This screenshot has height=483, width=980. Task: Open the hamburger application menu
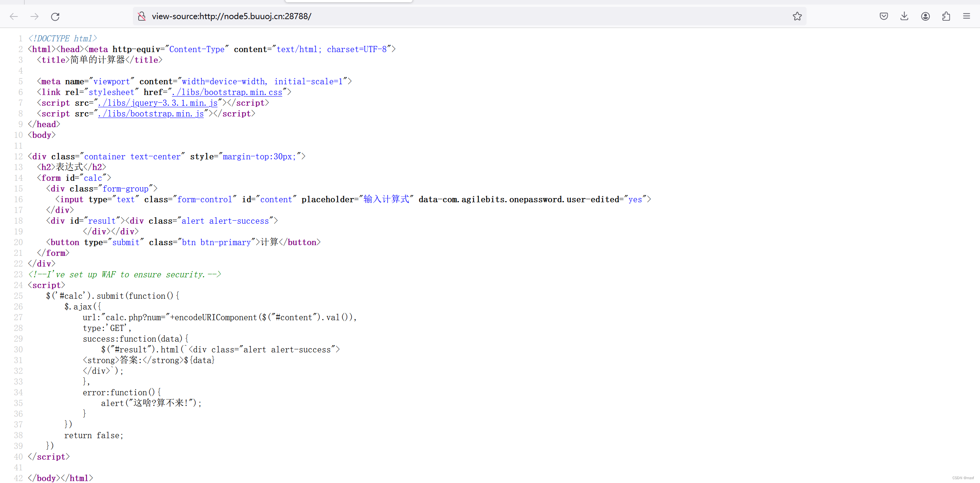pyautogui.click(x=967, y=16)
